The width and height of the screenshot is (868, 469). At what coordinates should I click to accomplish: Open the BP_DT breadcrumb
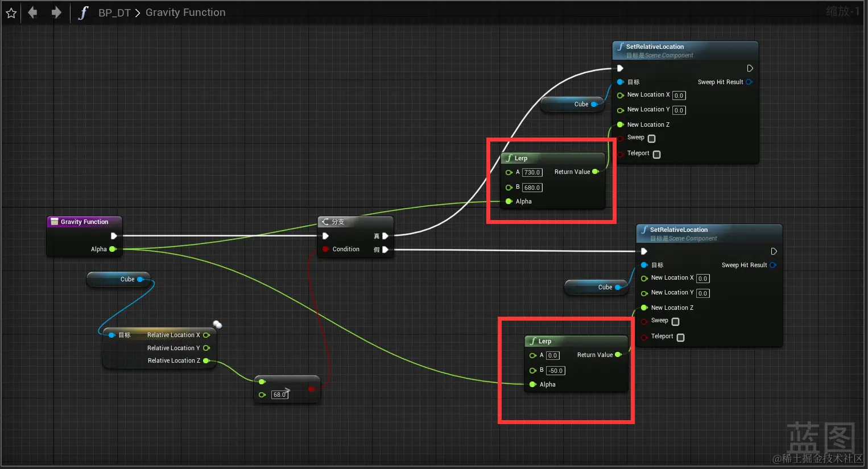pos(114,13)
